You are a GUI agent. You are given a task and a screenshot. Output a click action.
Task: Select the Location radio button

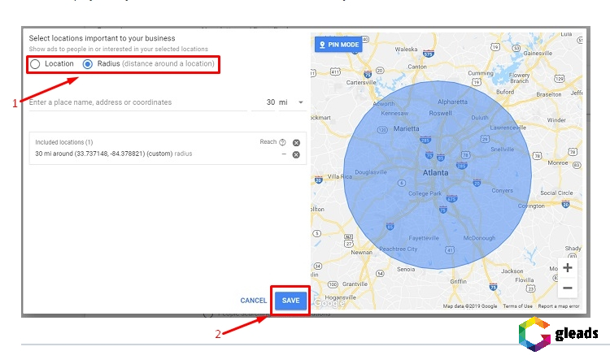coord(35,63)
